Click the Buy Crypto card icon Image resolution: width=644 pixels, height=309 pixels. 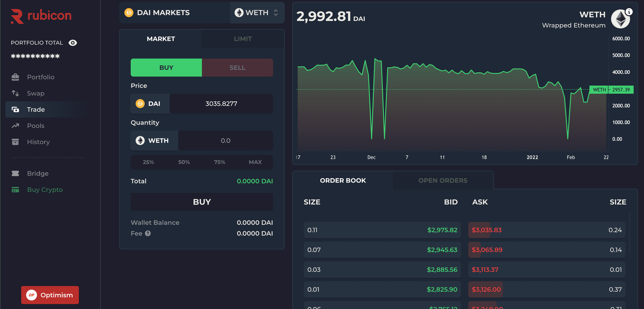coord(15,190)
